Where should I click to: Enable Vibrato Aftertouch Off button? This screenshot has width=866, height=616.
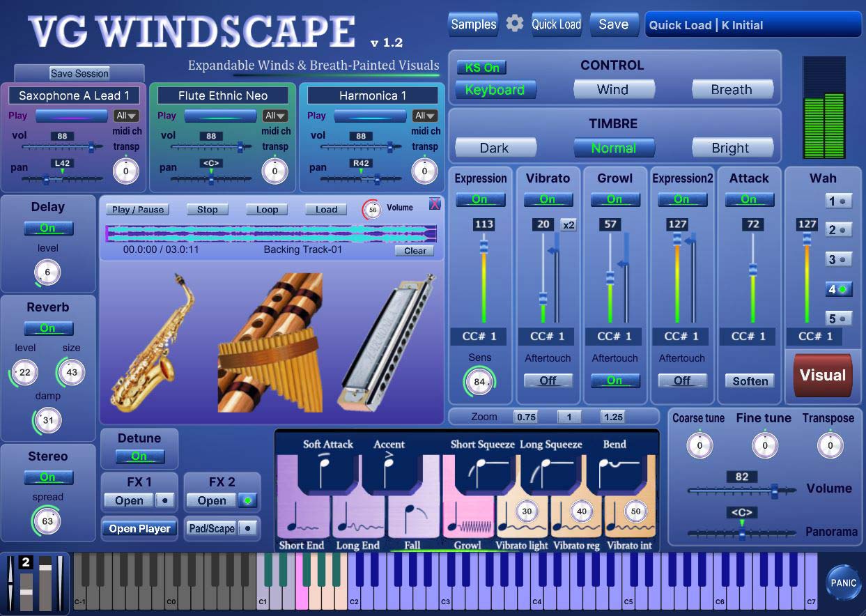pos(548,380)
